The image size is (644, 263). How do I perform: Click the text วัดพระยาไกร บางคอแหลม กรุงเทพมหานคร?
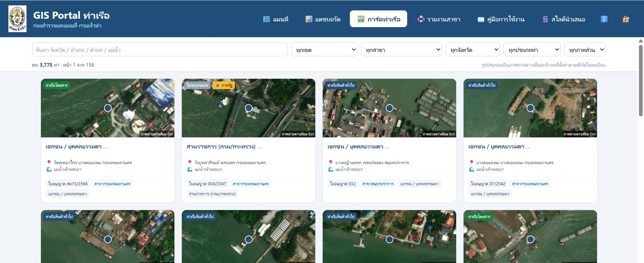pyautogui.click(x=93, y=163)
